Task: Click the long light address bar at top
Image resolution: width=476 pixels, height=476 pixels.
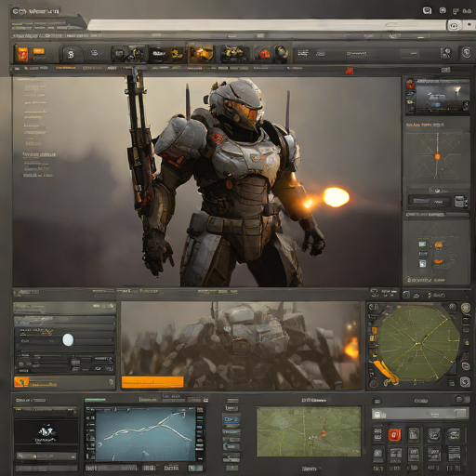Action: (267, 25)
